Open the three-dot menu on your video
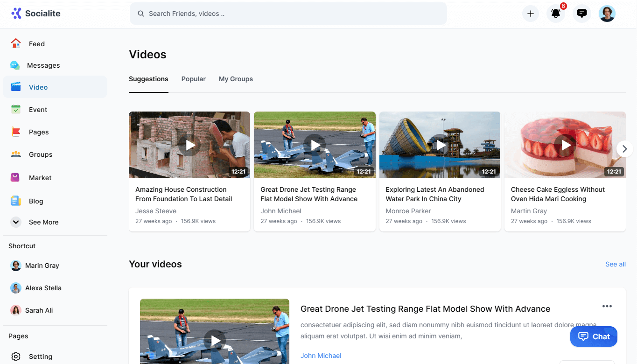This screenshot has height=364, width=637. [607, 306]
